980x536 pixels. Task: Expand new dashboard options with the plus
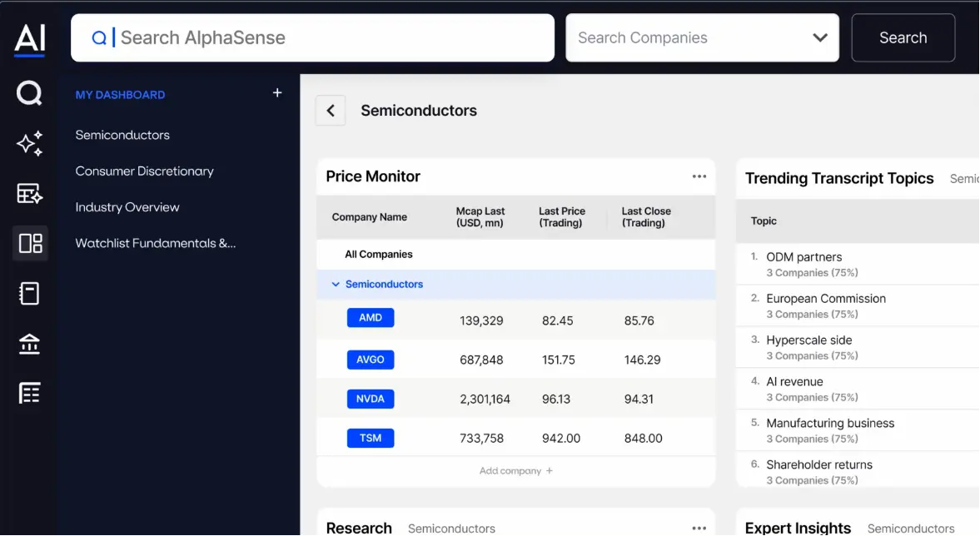pos(277,92)
